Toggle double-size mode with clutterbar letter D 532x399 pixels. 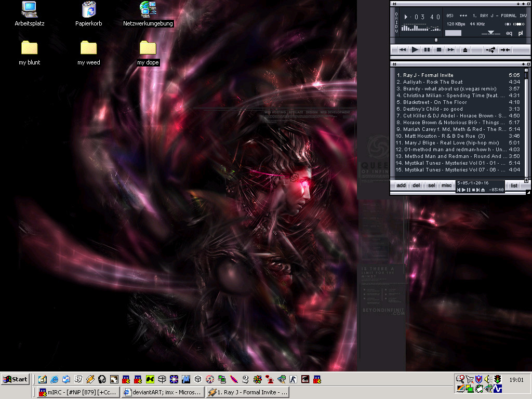396,26
